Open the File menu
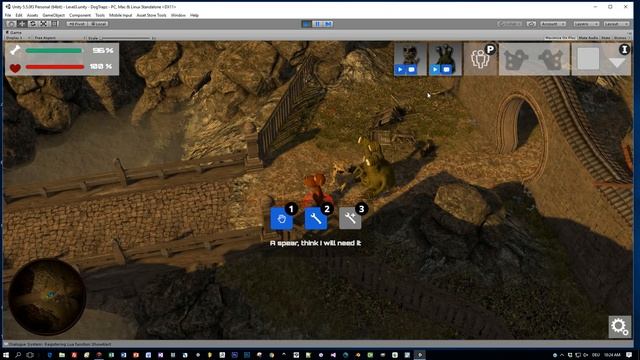The height and width of the screenshot is (360, 640). click(8, 15)
